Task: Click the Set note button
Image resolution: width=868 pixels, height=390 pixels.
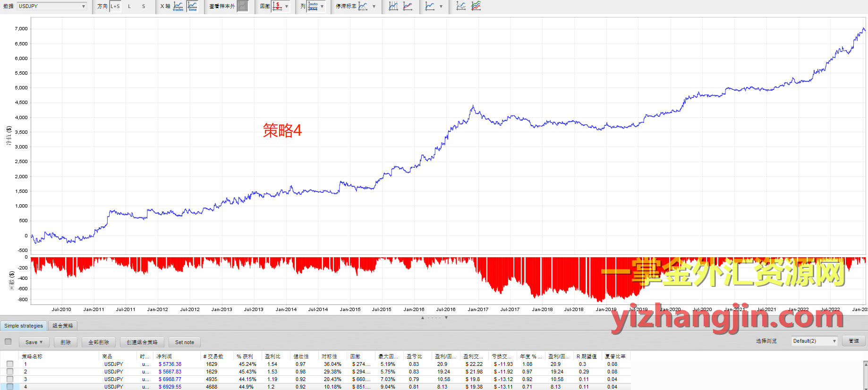Action: pyautogui.click(x=185, y=342)
